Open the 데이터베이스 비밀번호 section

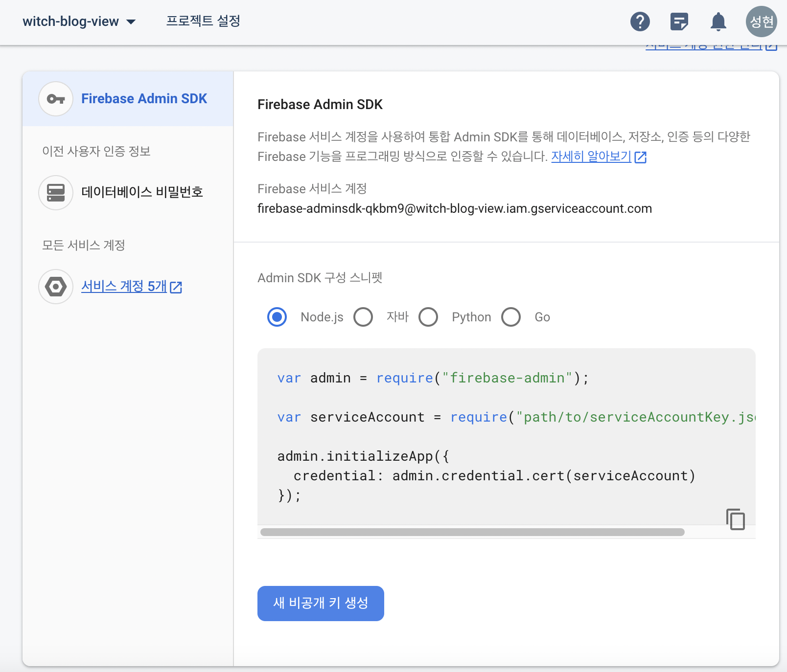click(x=142, y=192)
